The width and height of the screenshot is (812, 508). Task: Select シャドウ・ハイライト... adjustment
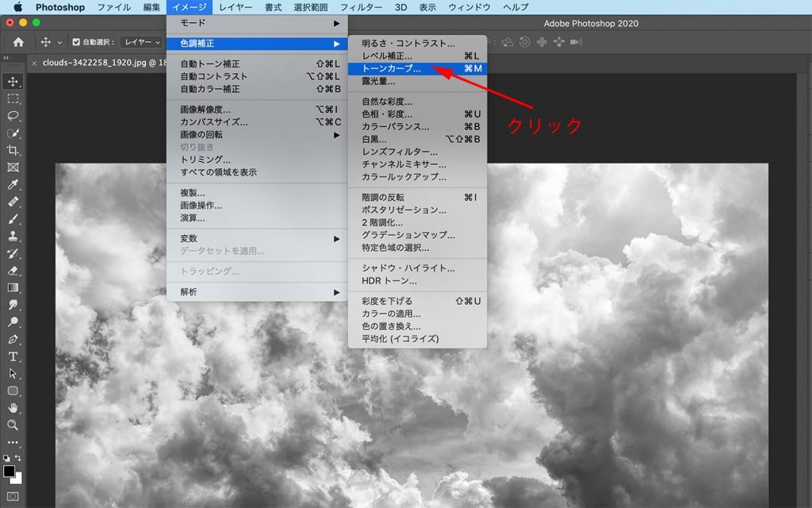point(417,268)
